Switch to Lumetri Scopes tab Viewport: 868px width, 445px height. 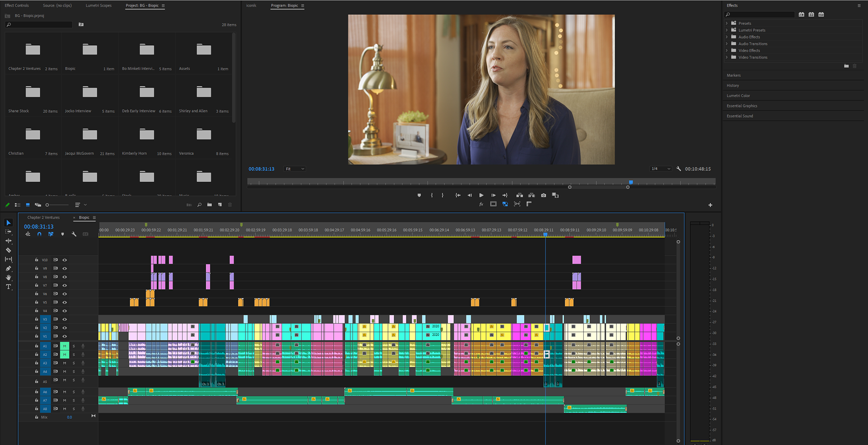click(x=99, y=5)
